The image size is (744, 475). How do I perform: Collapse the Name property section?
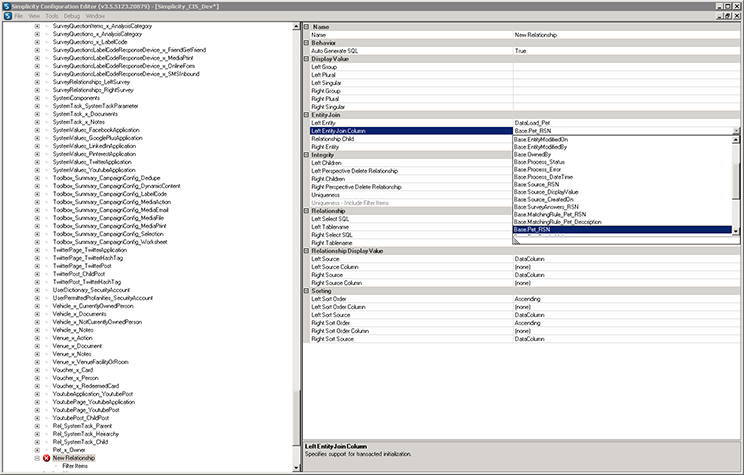coord(307,27)
